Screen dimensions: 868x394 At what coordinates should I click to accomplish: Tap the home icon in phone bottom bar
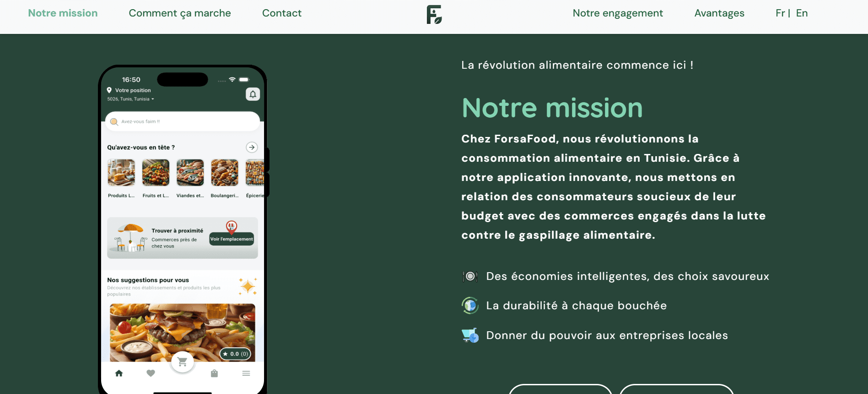pyautogui.click(x=119, y=373)
